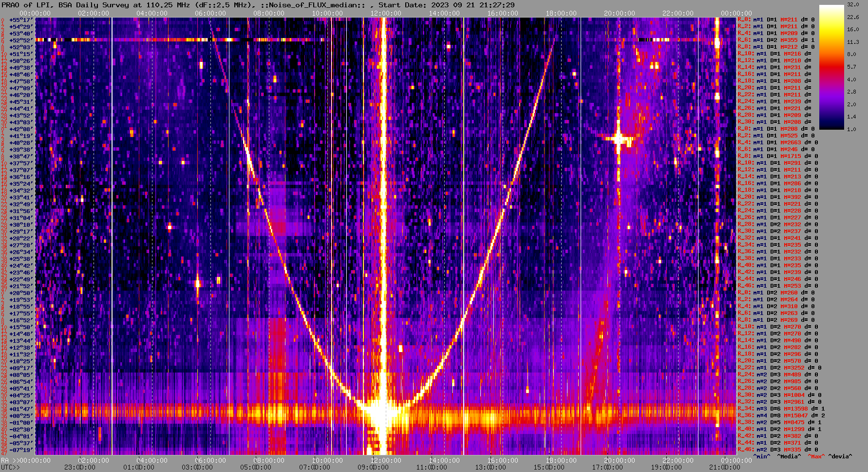Click the brightest spot where parabola meets 12:00:00

point(385,413)
